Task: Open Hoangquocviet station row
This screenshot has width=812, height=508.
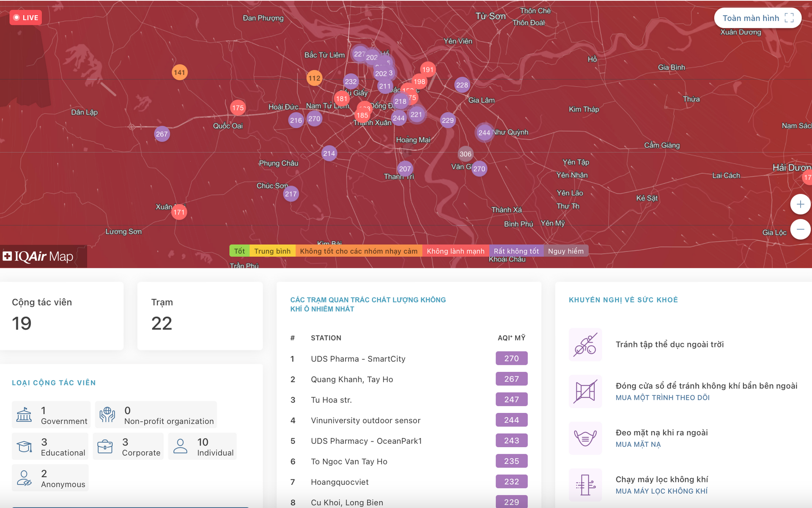Action: pos(409,482)
